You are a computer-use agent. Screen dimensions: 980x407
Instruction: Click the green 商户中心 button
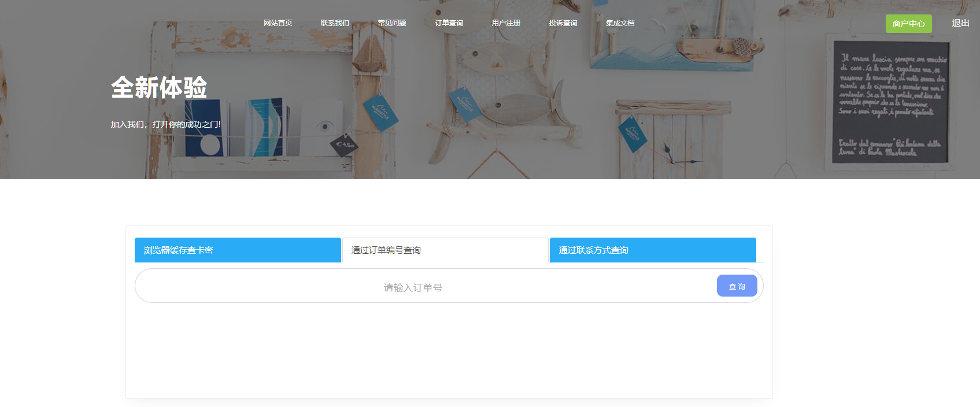pos(908,24)
